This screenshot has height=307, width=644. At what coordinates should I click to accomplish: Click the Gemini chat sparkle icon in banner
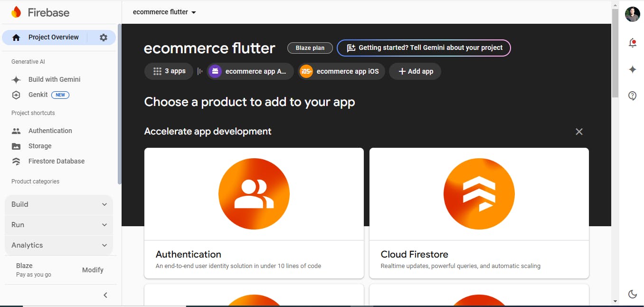tap(351, 48)
